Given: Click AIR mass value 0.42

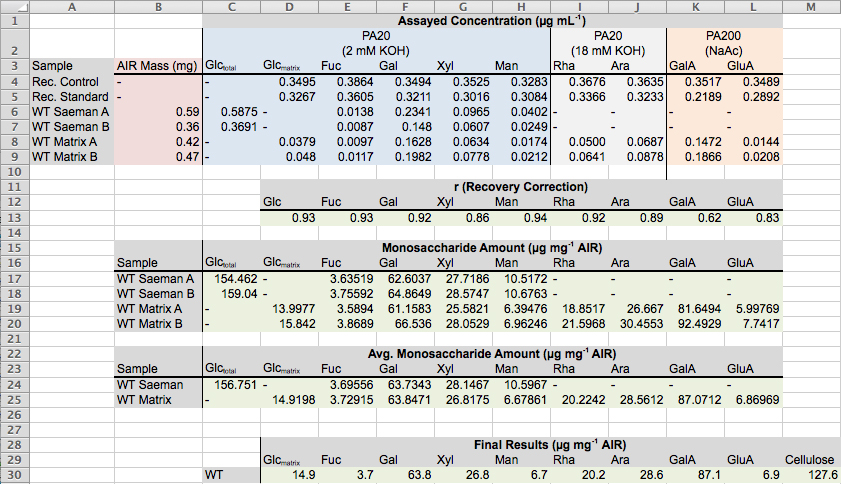Looking at the screenshot, I should click(158, 142).
